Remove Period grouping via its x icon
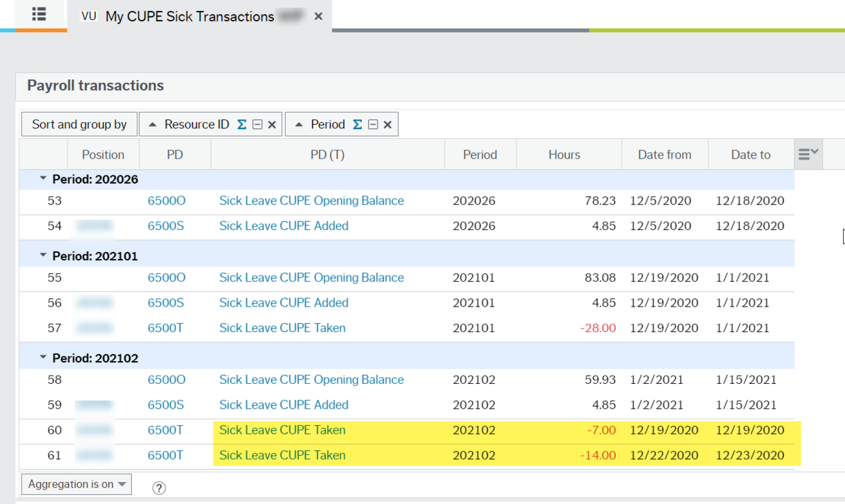 pyautogui.click(x=388, y=124)
